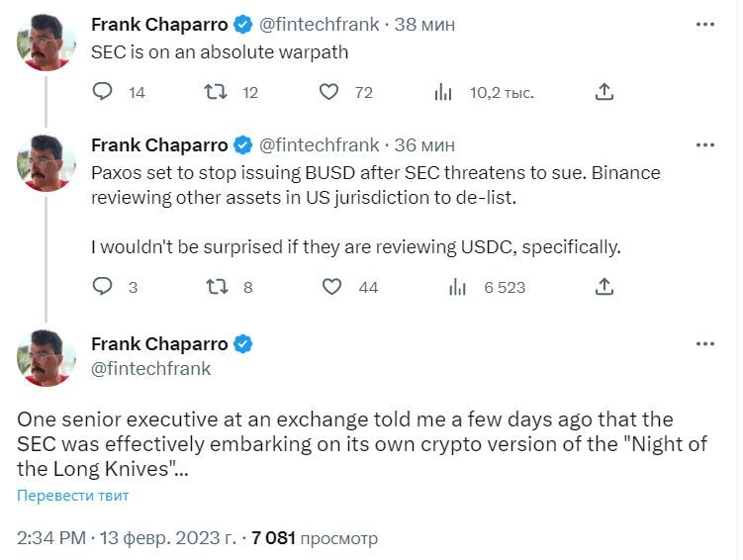The image size is (743, 560).
Task: Like the tweet with 72 likes
Action: (x=329, y=92)
